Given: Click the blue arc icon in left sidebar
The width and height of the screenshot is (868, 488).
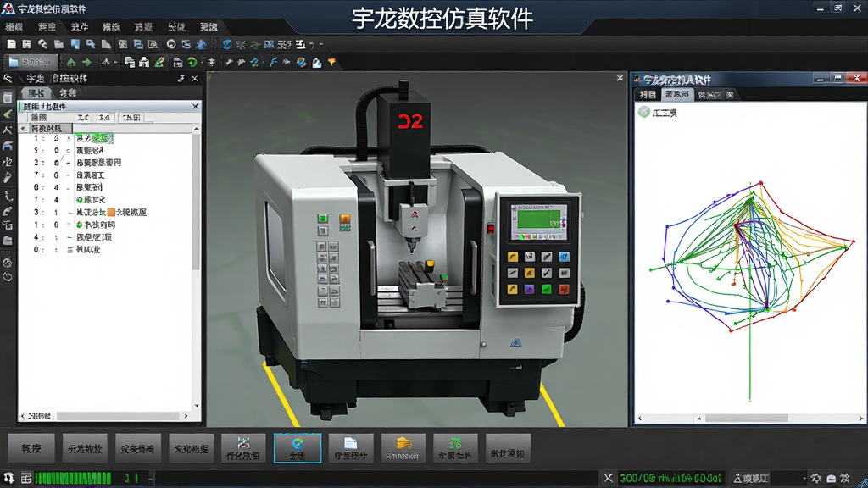Looking at the screenshot, I should point(8,146).
